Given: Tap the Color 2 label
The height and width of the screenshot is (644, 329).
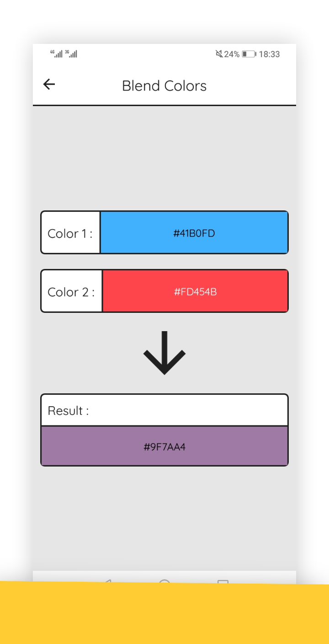Looking at the screenshot, I should [71, 292].
